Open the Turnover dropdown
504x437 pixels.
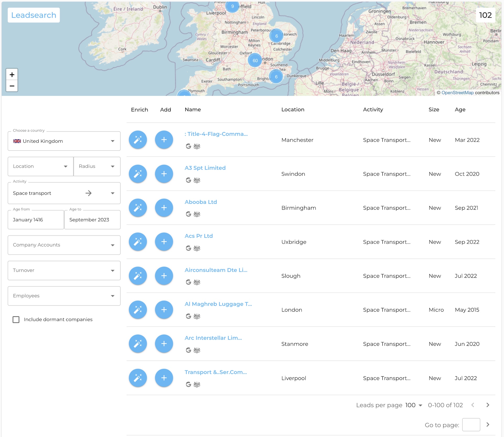[64, 270]
